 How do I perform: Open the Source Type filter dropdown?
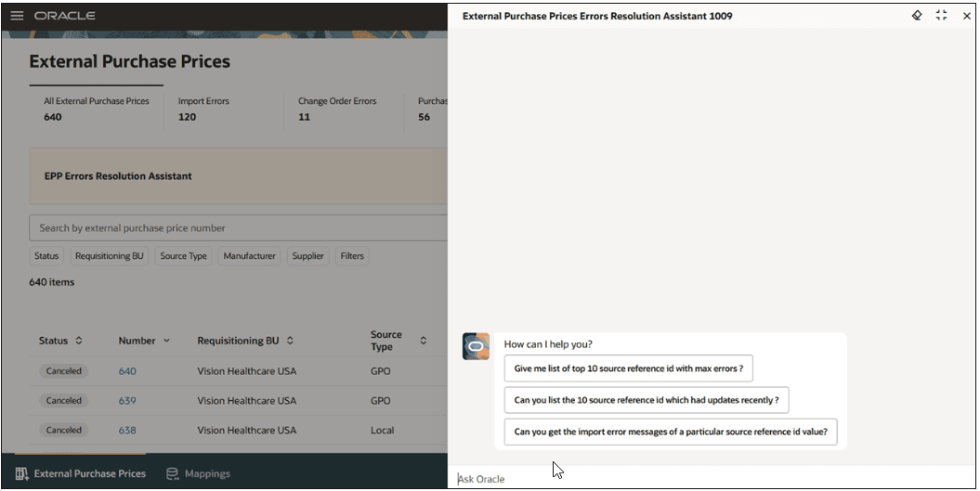pyautogui.click(x=183, y=256)
